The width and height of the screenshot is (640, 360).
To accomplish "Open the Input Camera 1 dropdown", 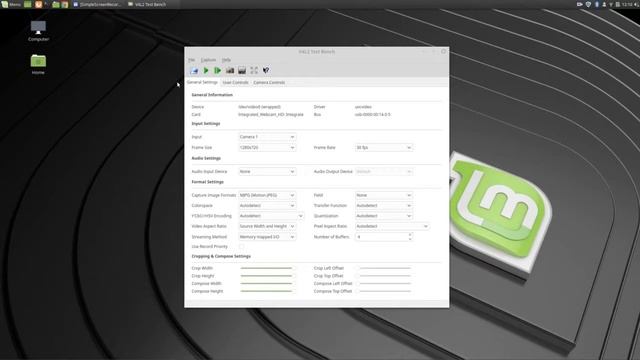I will (267, 137).
